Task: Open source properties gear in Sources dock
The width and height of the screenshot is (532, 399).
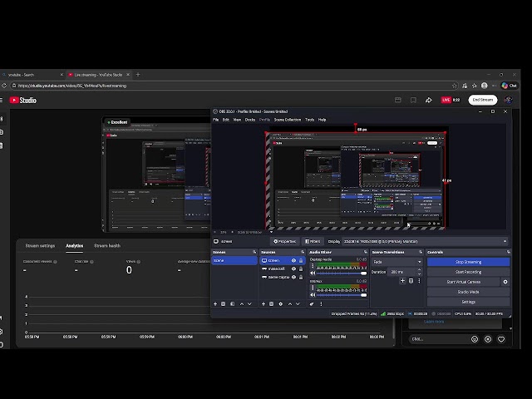Action: pyautogui.click(x=281, y=304)
